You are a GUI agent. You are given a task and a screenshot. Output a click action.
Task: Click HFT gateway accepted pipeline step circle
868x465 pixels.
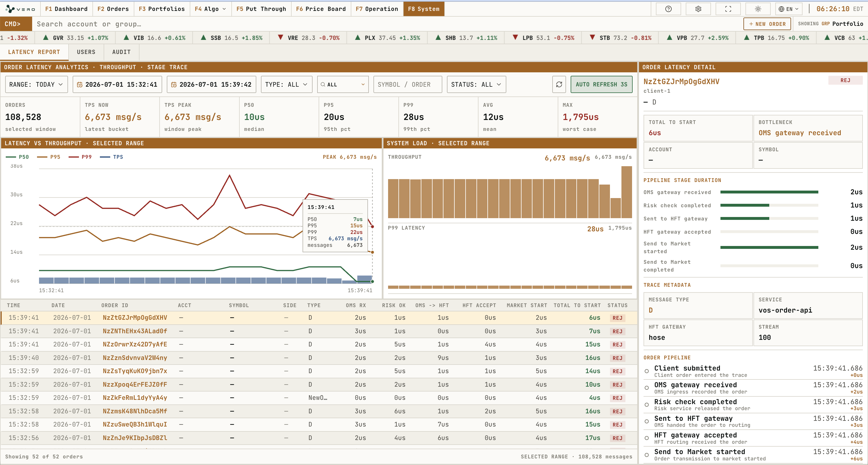coord(647,438)
